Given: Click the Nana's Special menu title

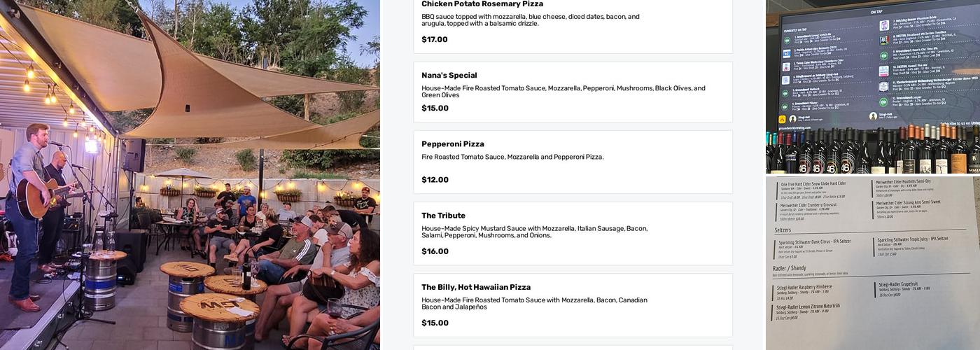Looking at the screenshot, I should tap(449, 76).
